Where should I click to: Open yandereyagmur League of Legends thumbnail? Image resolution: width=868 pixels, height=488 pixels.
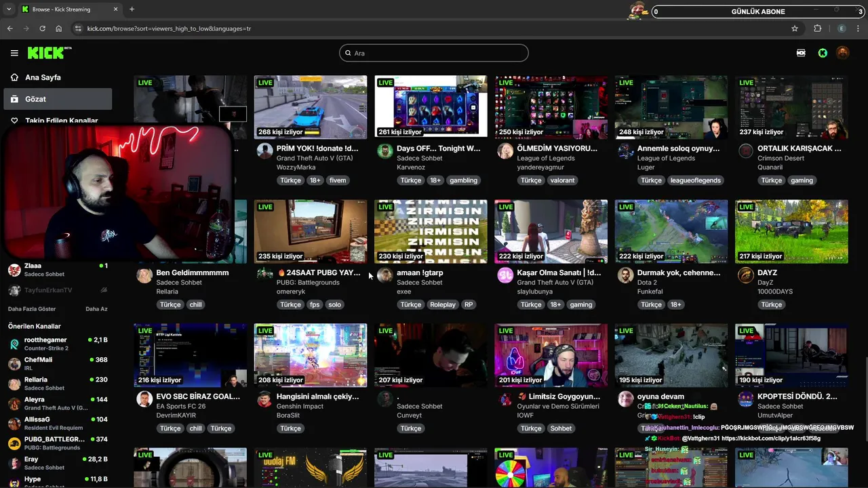pyautogui.click(x=551, y=107)
